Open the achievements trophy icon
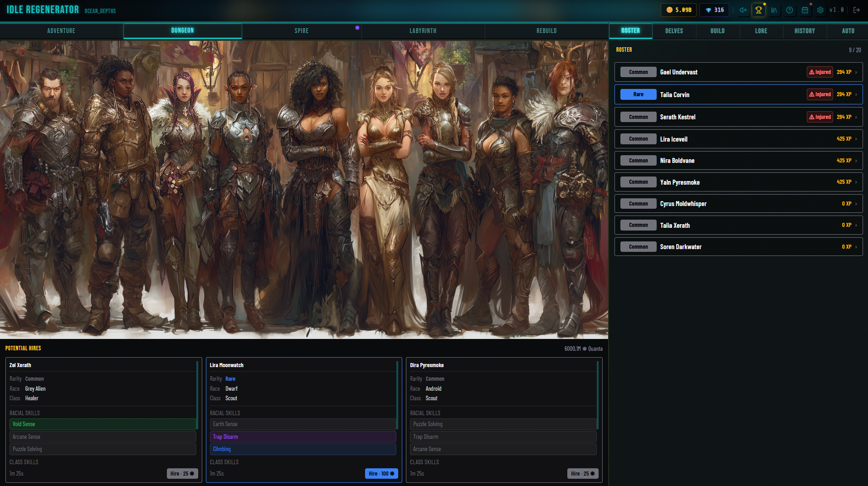The width and height of the screenshot is (868, 486). pos(758,10)
